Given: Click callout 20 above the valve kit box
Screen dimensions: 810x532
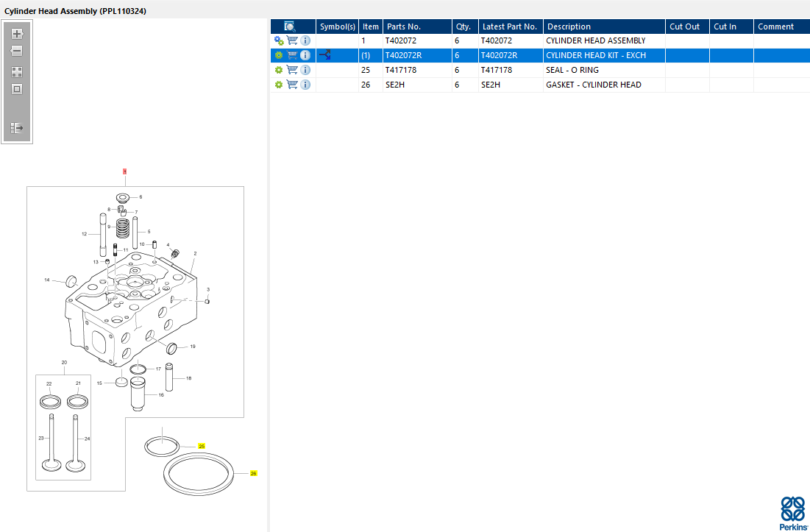Looking at the screenshot, I should [x=64, y=362].
